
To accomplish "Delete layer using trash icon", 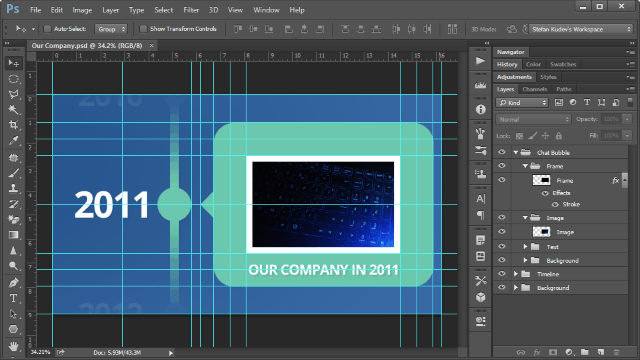I will coord(616,352).
